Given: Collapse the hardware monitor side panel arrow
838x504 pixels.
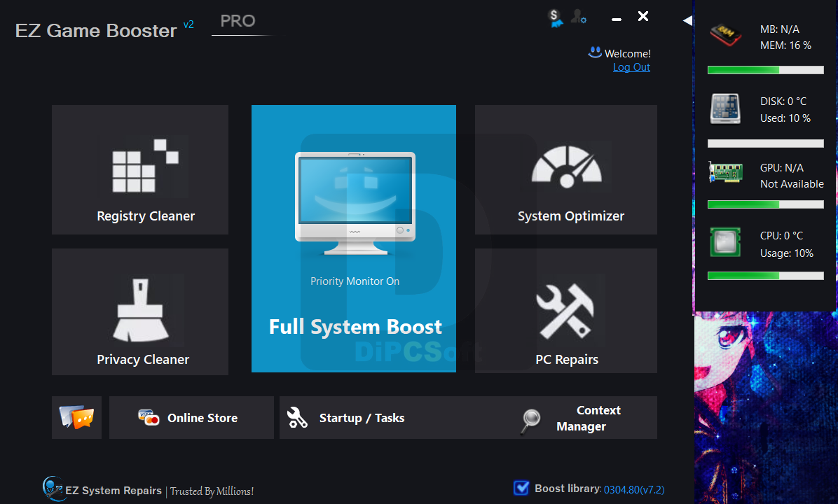Looking at the screenshot, I should [687, 20].
